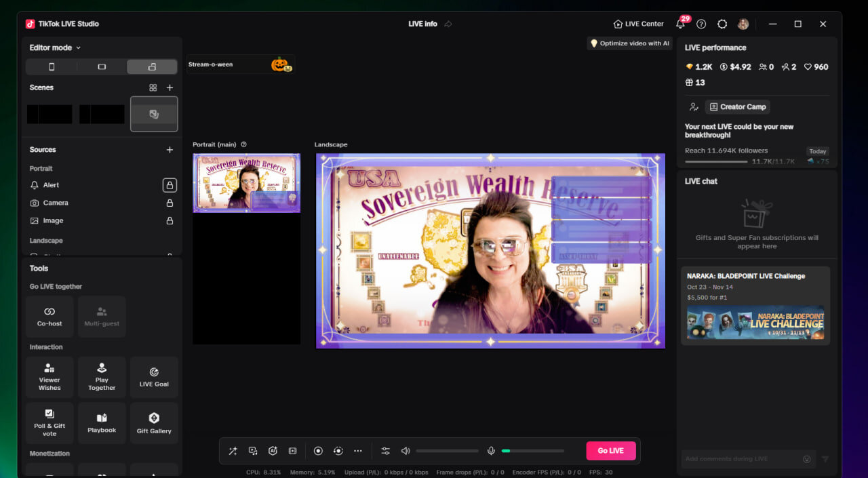Open the LIVE Goal tool
This screenshot has width=868, height=478.
154,378
